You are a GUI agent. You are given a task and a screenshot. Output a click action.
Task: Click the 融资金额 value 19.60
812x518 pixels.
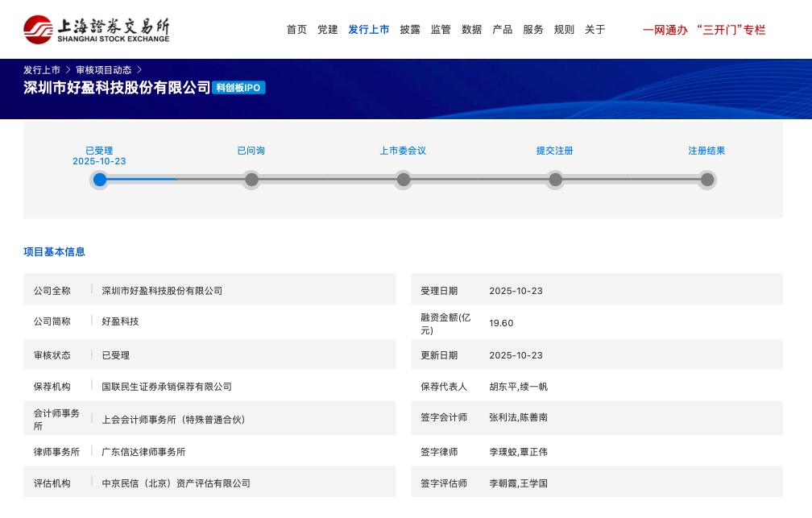(501, 323)
